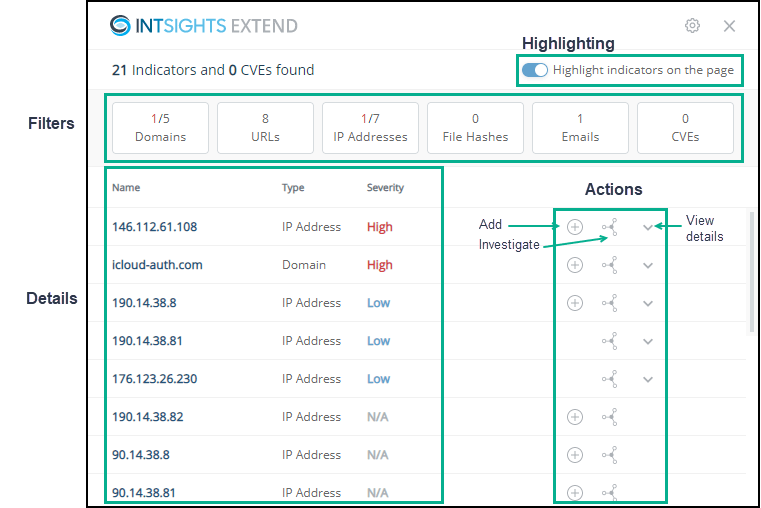This screenshot has height=508, width=761.
Task: Select the 90.14.38.8 name cell
Action: [x=141, y=455]
